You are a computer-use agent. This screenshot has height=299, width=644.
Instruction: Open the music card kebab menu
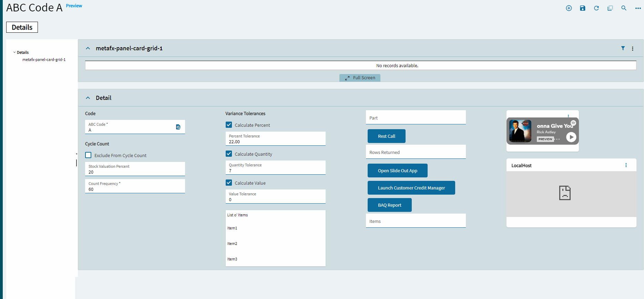point(568,116)
